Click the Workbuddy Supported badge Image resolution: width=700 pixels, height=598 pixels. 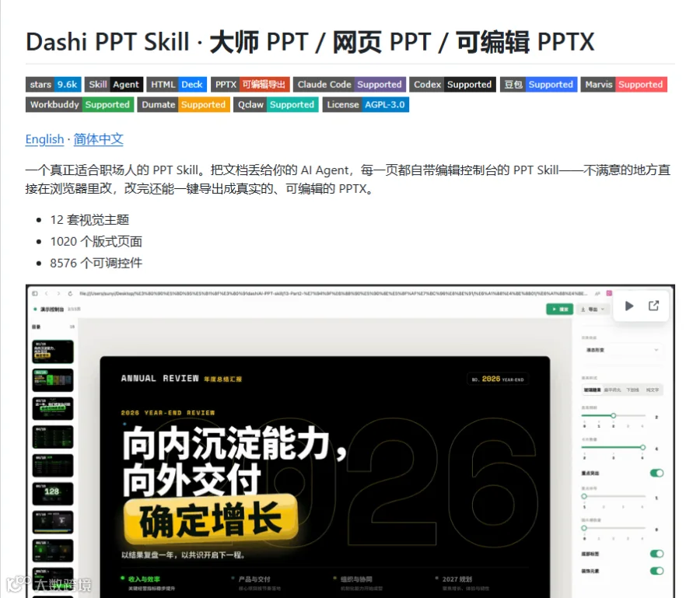pos(80,104)
